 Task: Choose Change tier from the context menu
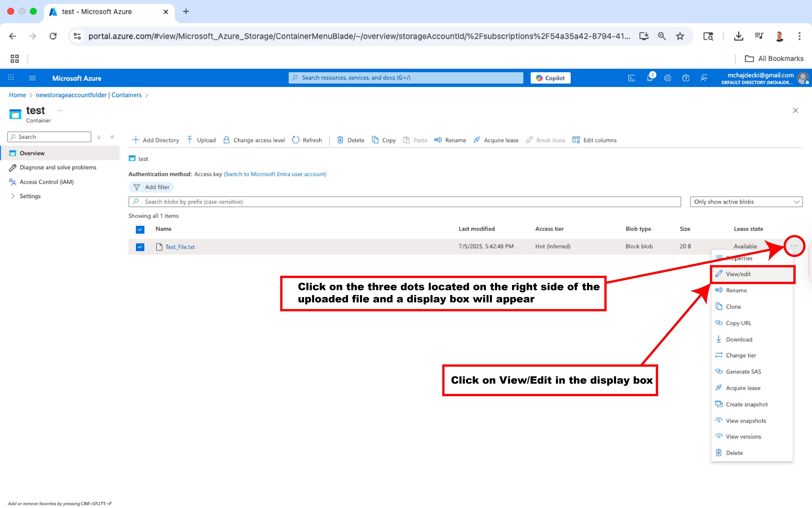coord(752,355)
